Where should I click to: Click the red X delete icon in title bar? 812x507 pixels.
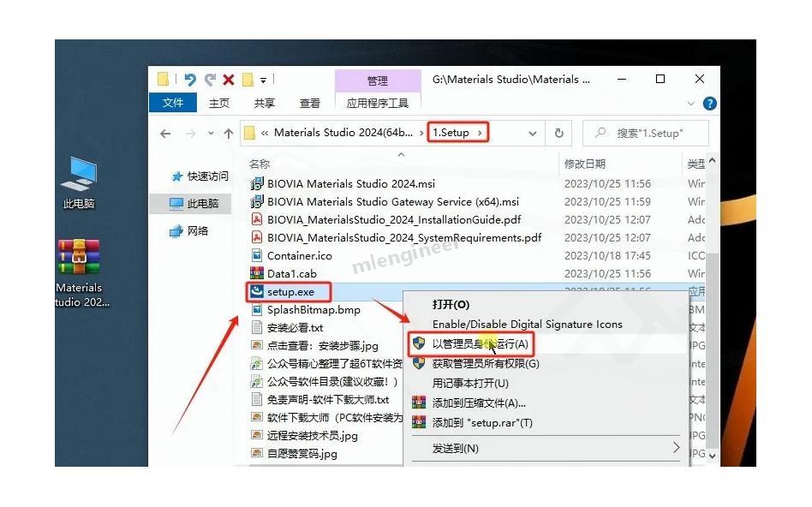pos(229,80)
